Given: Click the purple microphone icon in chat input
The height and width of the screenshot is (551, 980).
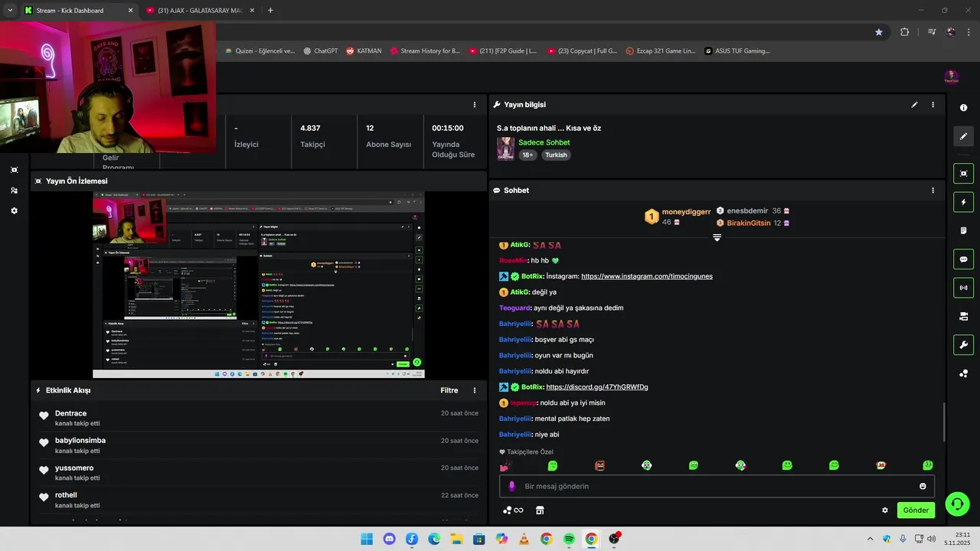Looking at the screenshot, I should tap(511, 486).
